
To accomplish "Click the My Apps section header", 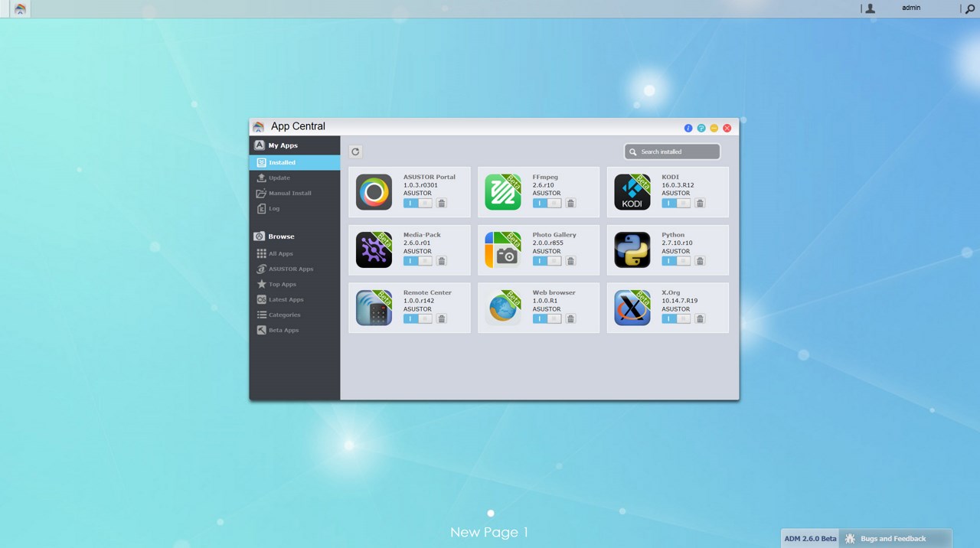I will [x=295, y=145].
